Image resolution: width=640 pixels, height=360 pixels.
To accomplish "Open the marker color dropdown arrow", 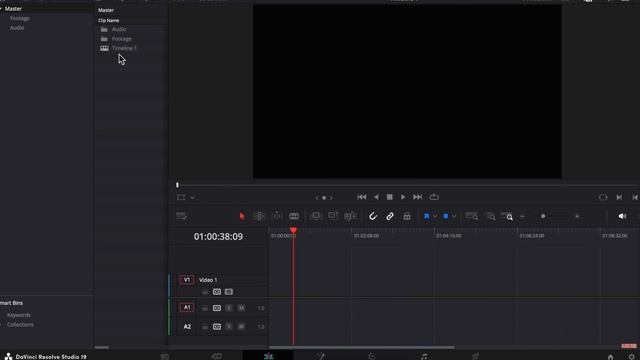I will 454,216.
